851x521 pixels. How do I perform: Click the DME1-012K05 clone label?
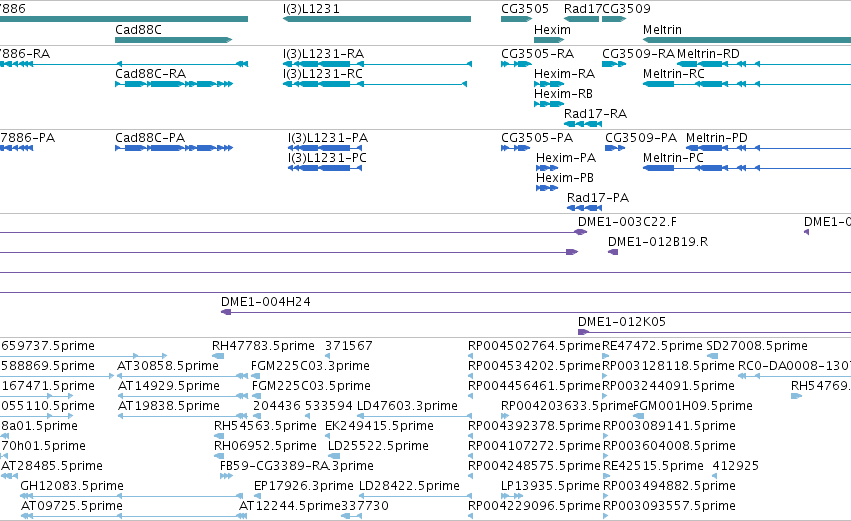click(622, 322)
